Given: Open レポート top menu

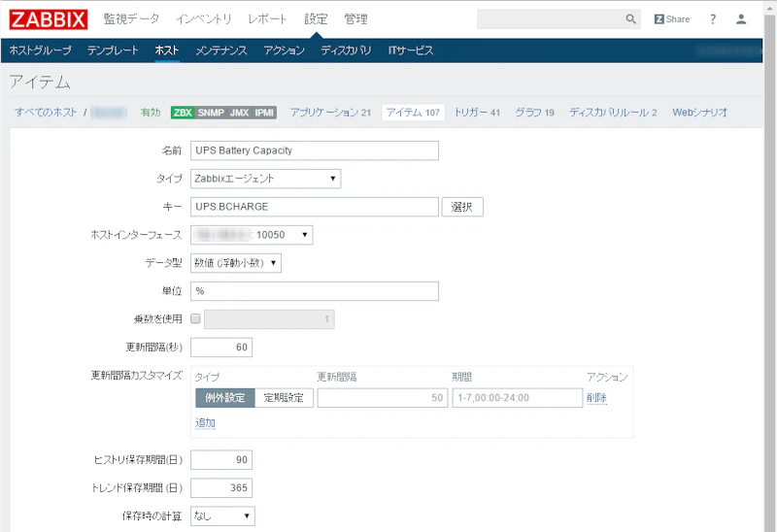Looking at the screenshot, I should 268,19.
